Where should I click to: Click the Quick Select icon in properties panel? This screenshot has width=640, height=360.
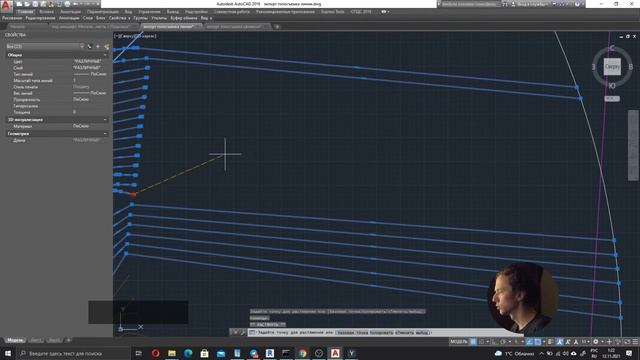(x=107, y=47)
